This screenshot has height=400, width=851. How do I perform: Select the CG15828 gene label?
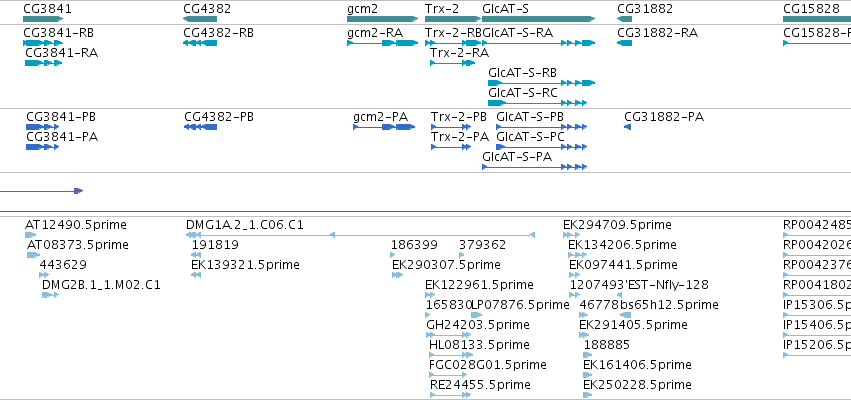point(811,9)
